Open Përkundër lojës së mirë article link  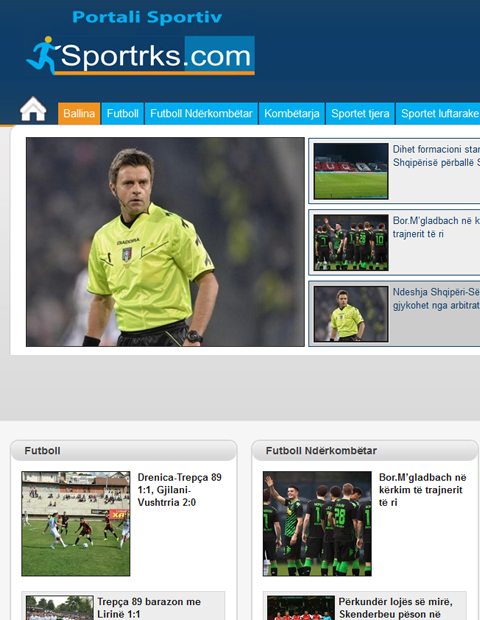[x=396, y=608]
